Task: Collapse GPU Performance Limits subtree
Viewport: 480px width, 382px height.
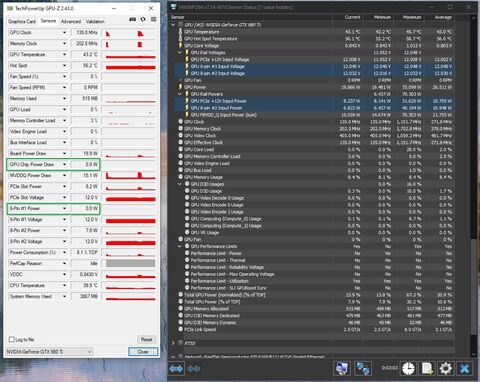Action: click(180, 246)
